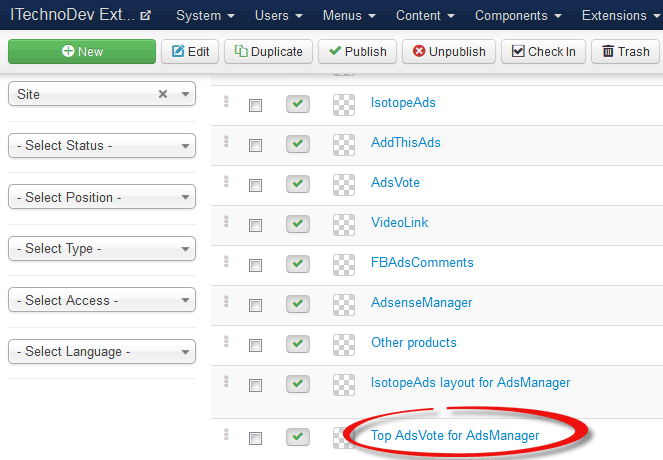Toggle published status of VideoLink
This screenshot has width=663, height=460.
[x=298, y=224]
